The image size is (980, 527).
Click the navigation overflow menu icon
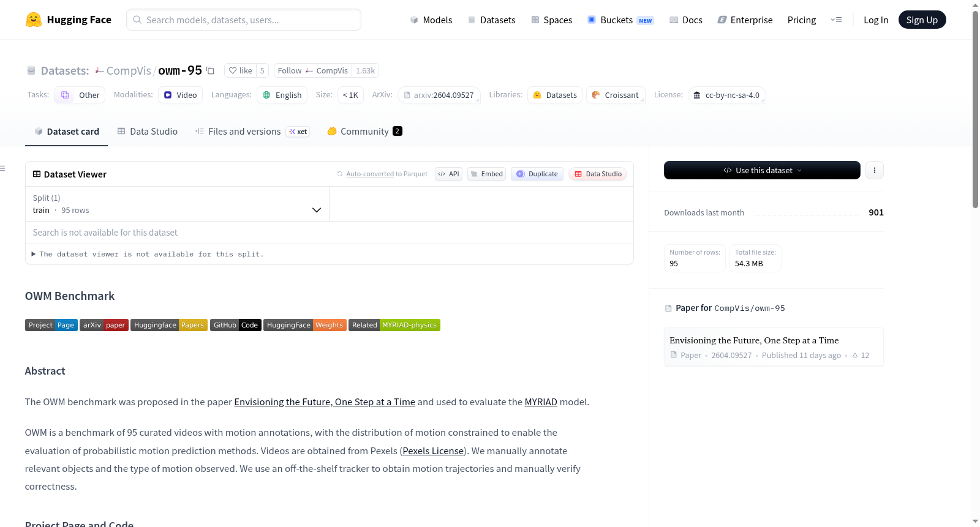pos(836,20)
